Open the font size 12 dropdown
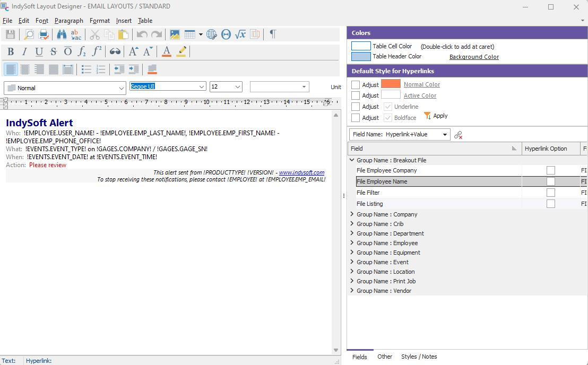The image size is (588, 365). [x=237, y=86]
